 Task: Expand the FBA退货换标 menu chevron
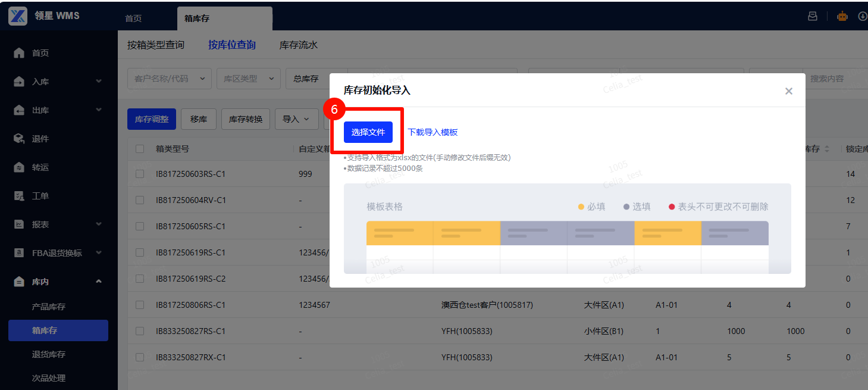pos(99,252)
